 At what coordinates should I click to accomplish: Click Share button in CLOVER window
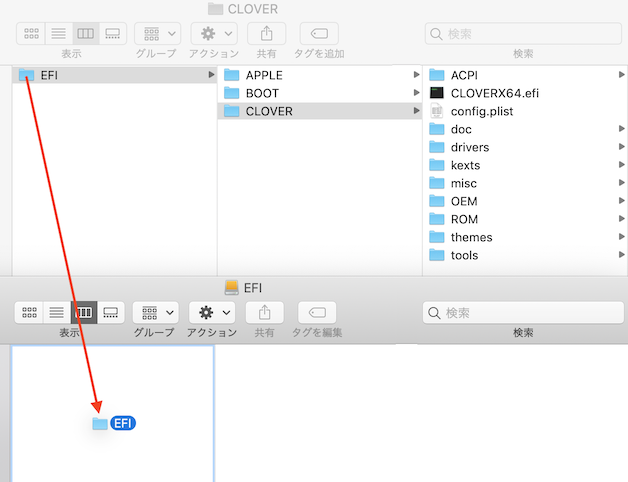[x=267, y=33]
